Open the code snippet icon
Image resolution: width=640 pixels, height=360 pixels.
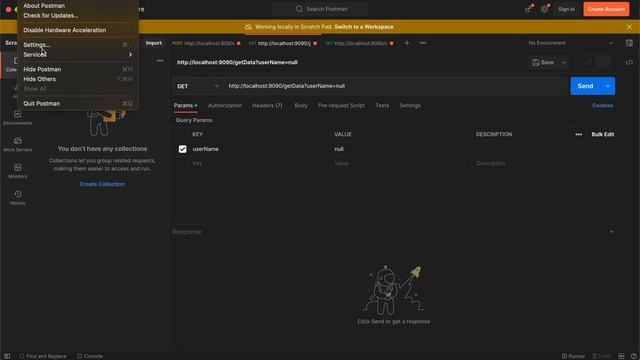click(x=629, y=62)
